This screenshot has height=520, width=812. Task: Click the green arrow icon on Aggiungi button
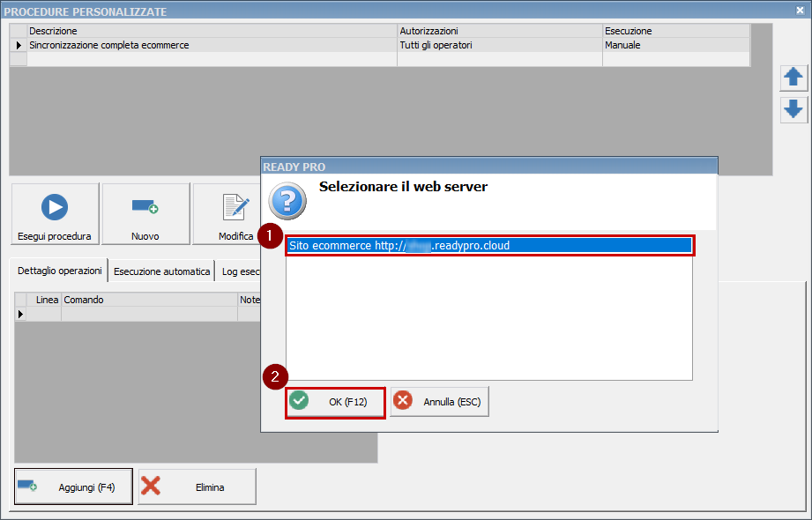[26, 486]
